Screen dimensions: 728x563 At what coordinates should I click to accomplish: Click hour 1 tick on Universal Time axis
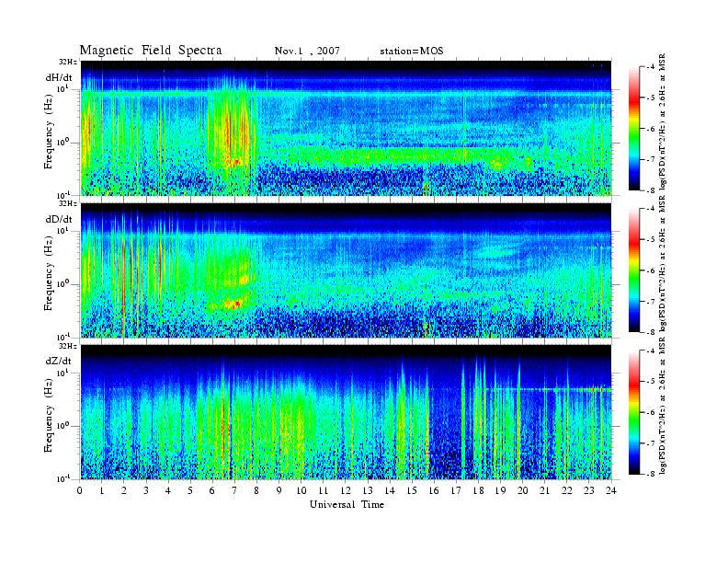102,491
